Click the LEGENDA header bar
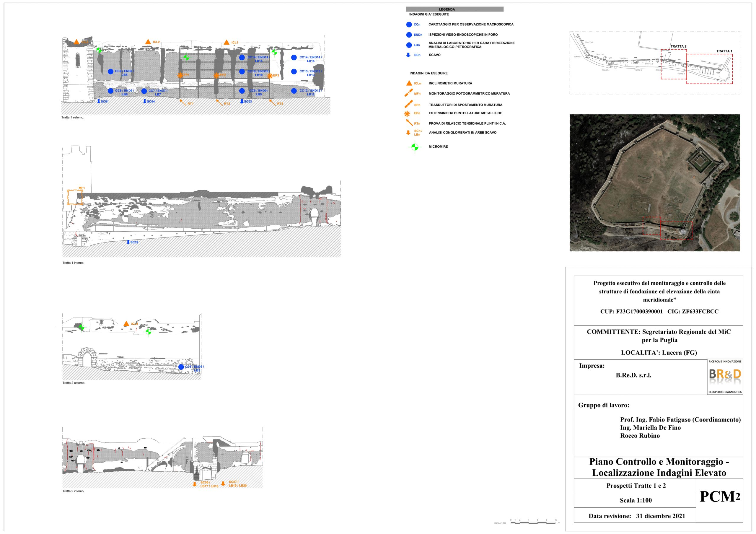This screenshot has height=534, width=756. point(455,9)
